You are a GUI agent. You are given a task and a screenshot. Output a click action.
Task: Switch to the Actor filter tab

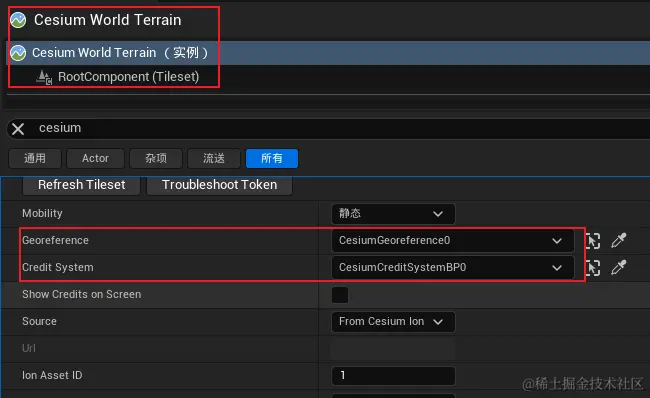tap(95, 158)
